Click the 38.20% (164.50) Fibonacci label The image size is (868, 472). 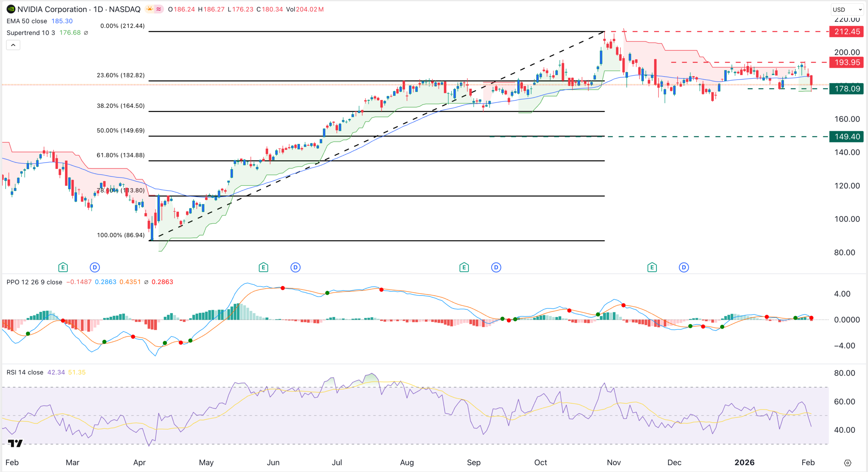tap(121, 106)
